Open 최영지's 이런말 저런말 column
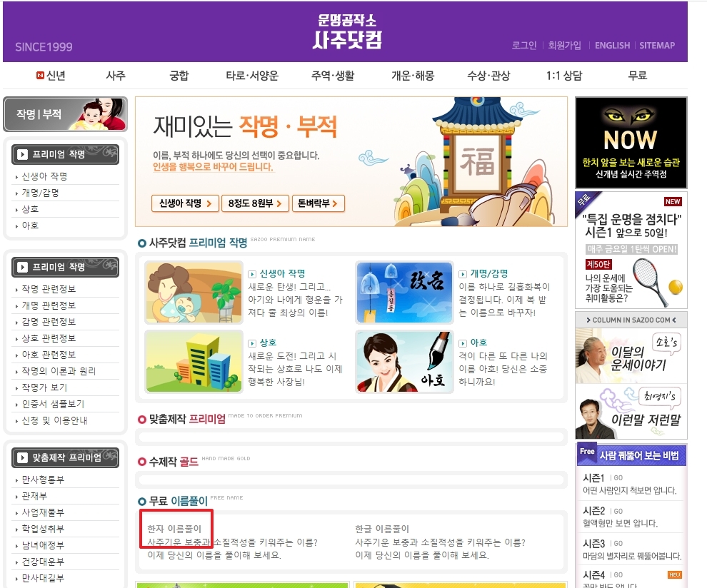Viewport: 707px width, 588px height. pos(631,411)
